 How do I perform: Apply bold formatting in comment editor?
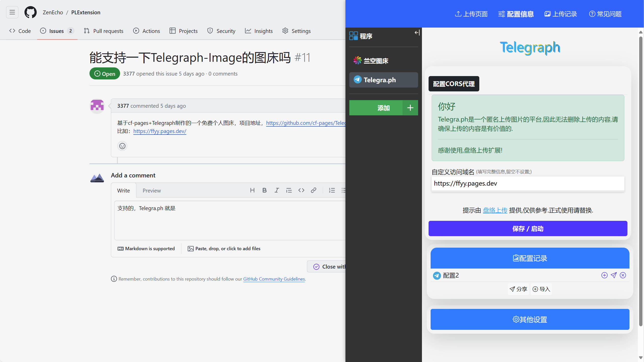coord(265,190)
